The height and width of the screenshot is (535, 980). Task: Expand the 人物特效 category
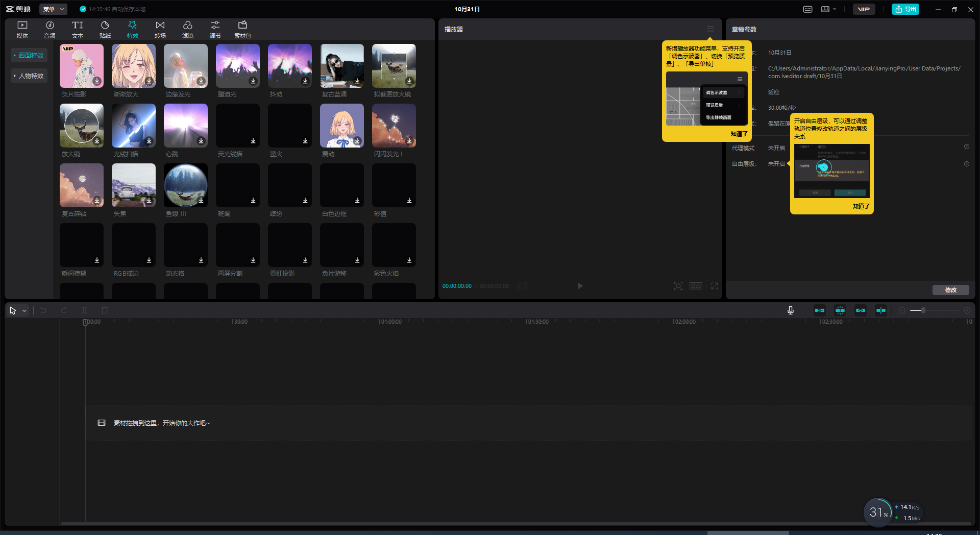(x=29, y=76)
